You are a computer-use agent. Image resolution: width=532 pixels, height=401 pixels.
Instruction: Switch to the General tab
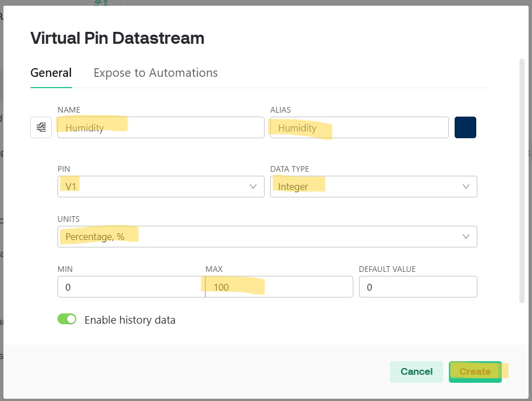click(51, 73)
